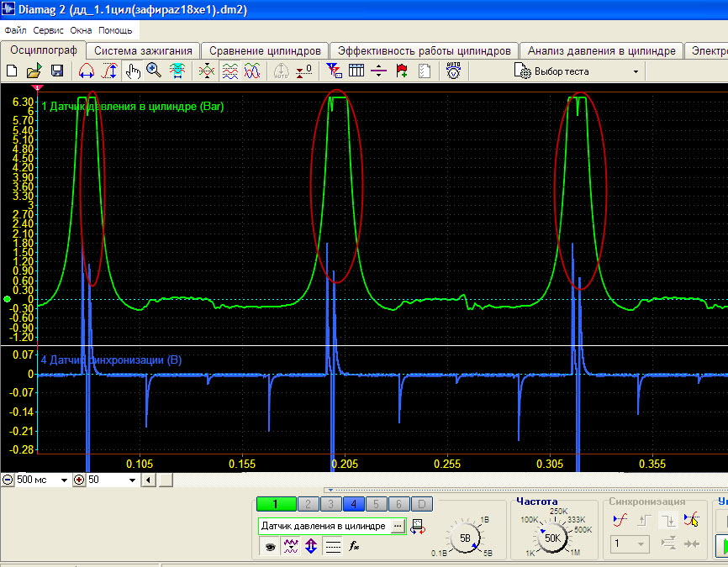Click the red plus zoom-in button
728x567 pixels.
tap(79, 480)
